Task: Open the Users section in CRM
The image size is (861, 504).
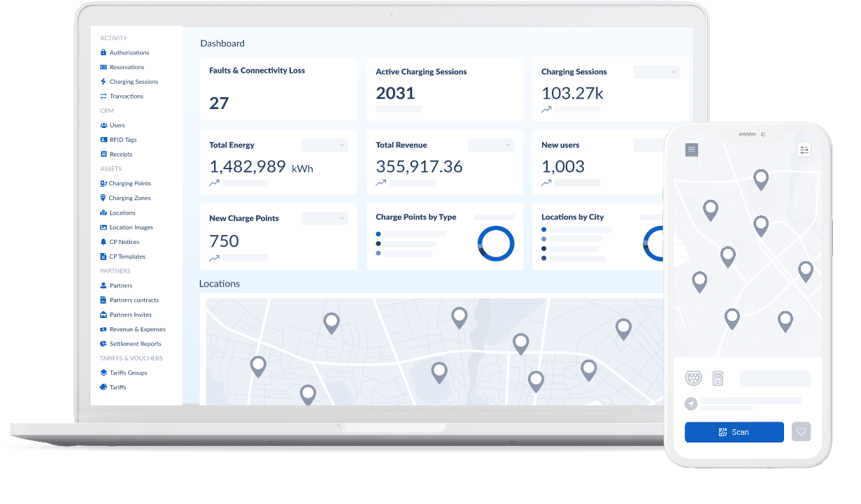Action: coord(116,124)
